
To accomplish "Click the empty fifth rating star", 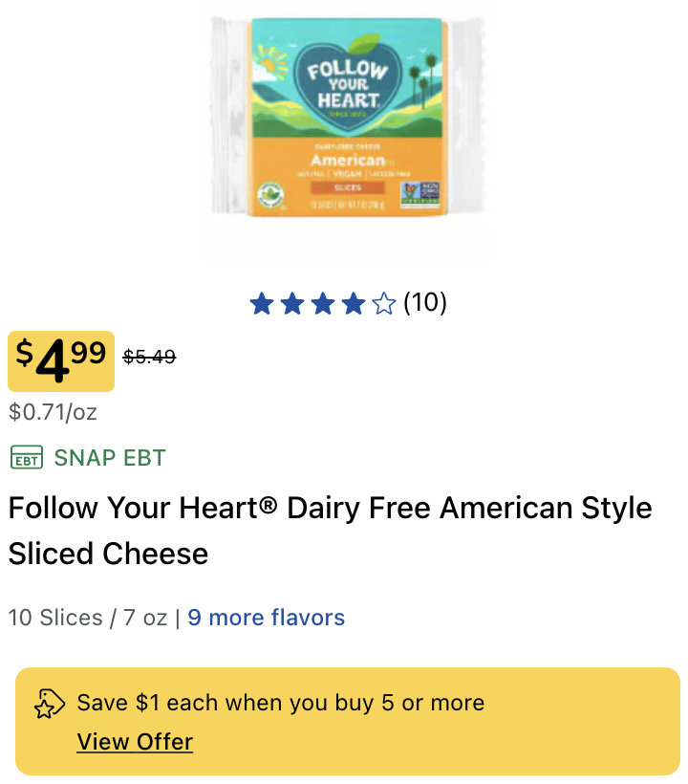I will pos(384,303).
